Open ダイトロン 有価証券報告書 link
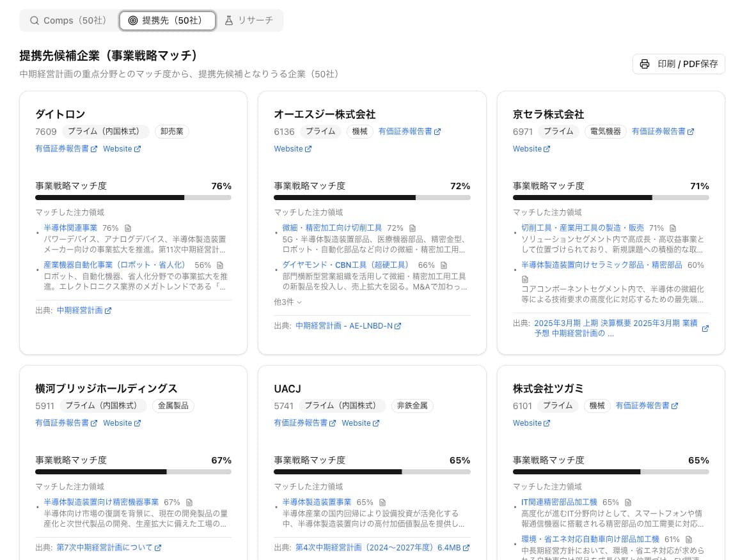Screen dimensions: 747x560 tap(67, 148)
